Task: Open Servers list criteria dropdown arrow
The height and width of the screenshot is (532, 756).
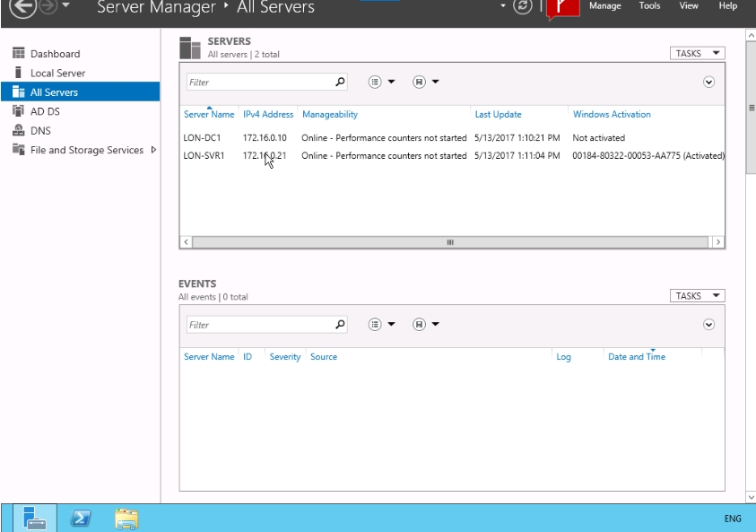Action: coord(391,82)
